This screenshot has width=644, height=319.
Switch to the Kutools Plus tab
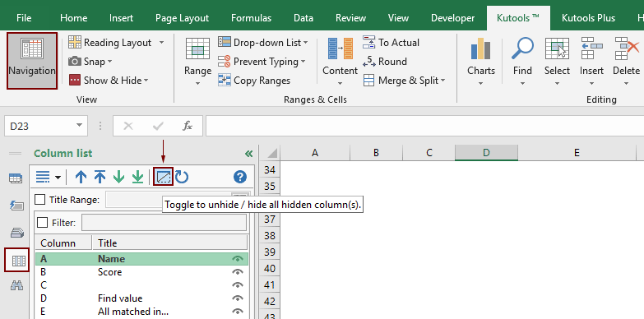click(x=588, y=18)
